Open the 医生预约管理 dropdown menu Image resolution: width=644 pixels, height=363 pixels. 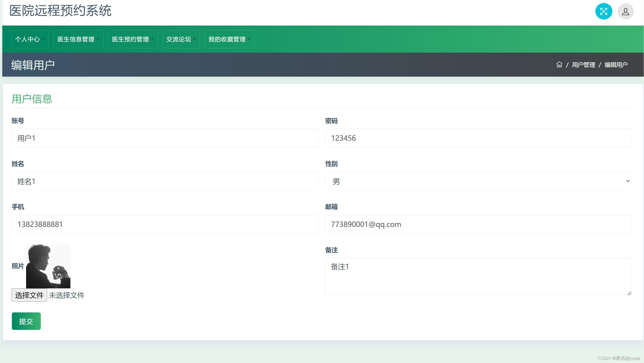133,39
